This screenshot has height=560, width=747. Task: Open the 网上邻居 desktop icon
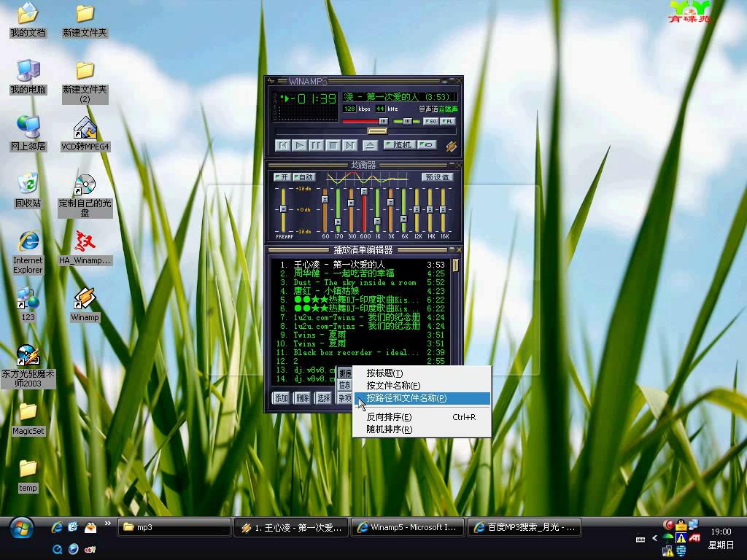(28, 134)
